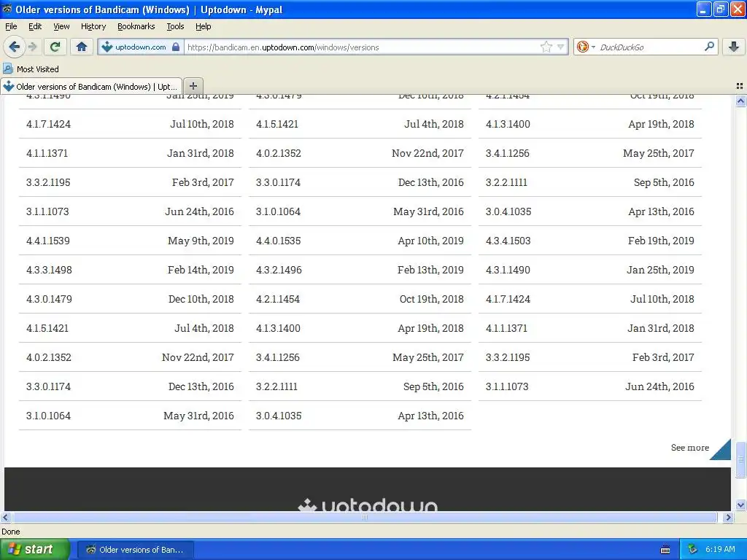Open the View menu
The height and width of the screenshot is (560, 747).
(61, 26)
